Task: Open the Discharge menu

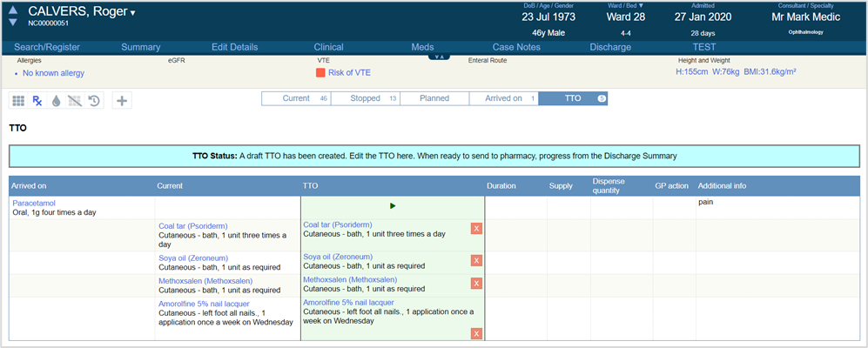Action: tap(610, 47)
